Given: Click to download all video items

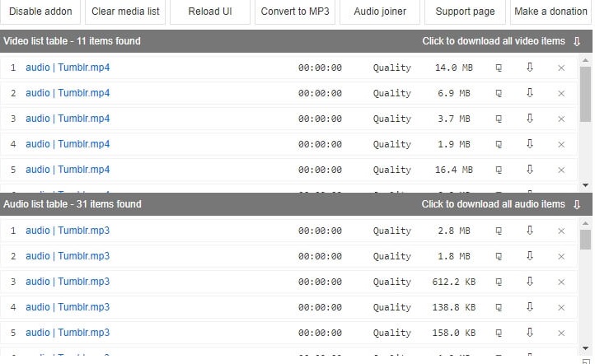Looking at the screenshot, I should 501,41.
